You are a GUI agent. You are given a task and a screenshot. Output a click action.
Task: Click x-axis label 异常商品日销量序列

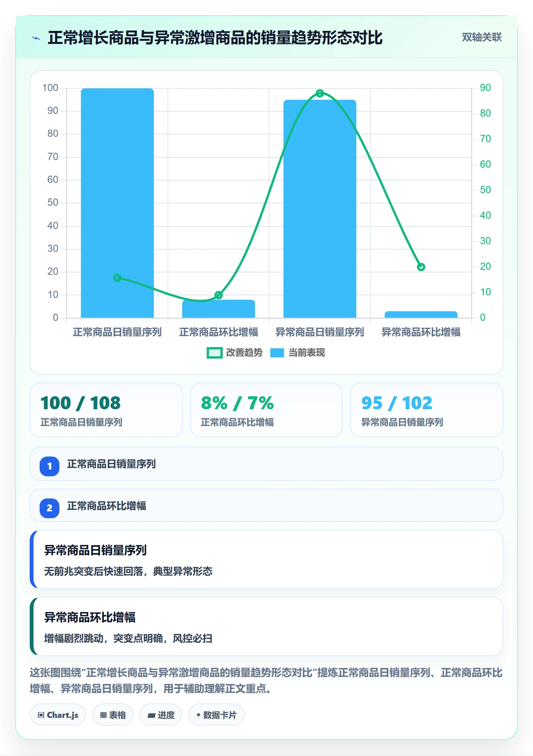tap(320, 332)
